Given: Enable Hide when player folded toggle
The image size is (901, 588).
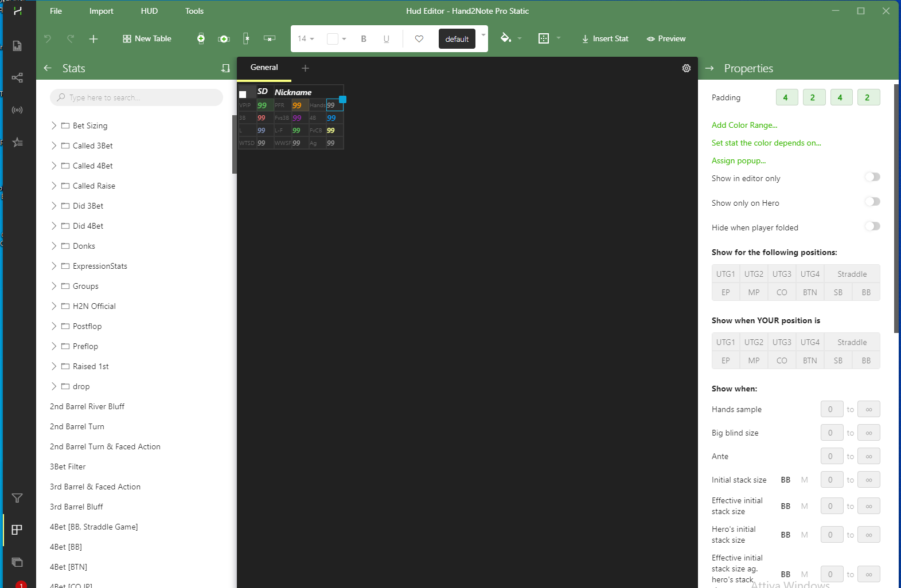Looking at the screenshot, I should pyautogui.click(x=872, y=226).
